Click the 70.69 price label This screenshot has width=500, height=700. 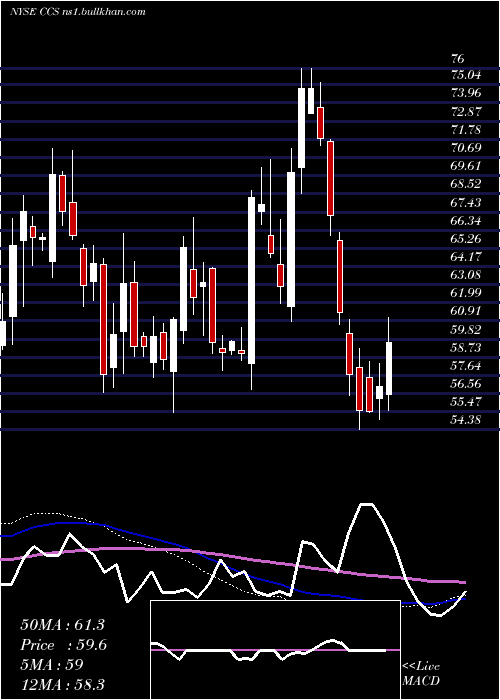(467, 147)
